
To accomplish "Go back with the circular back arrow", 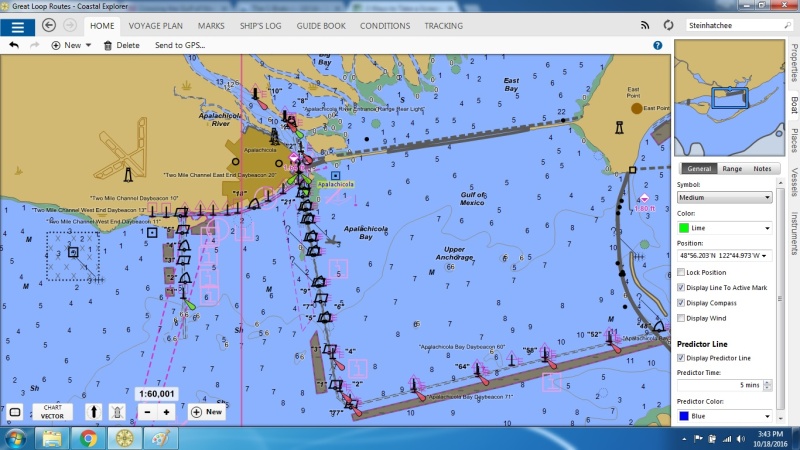I will [x=49, y=25].
